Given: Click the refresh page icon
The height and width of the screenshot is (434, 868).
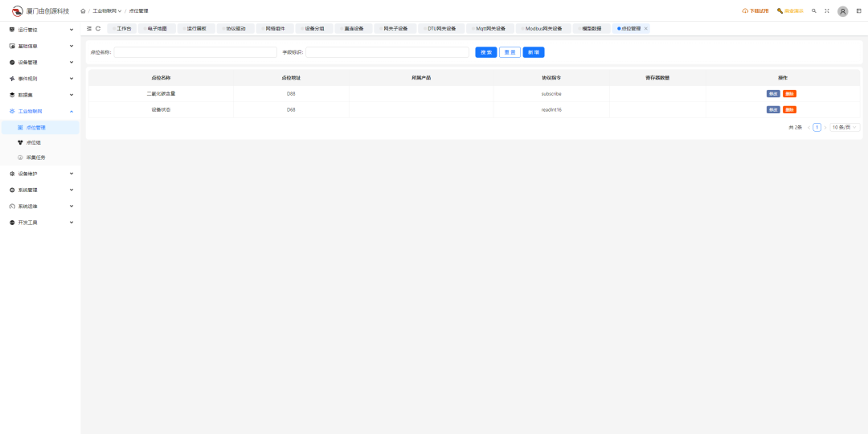Looking at the screenshot, I should [x=98, y=28].
